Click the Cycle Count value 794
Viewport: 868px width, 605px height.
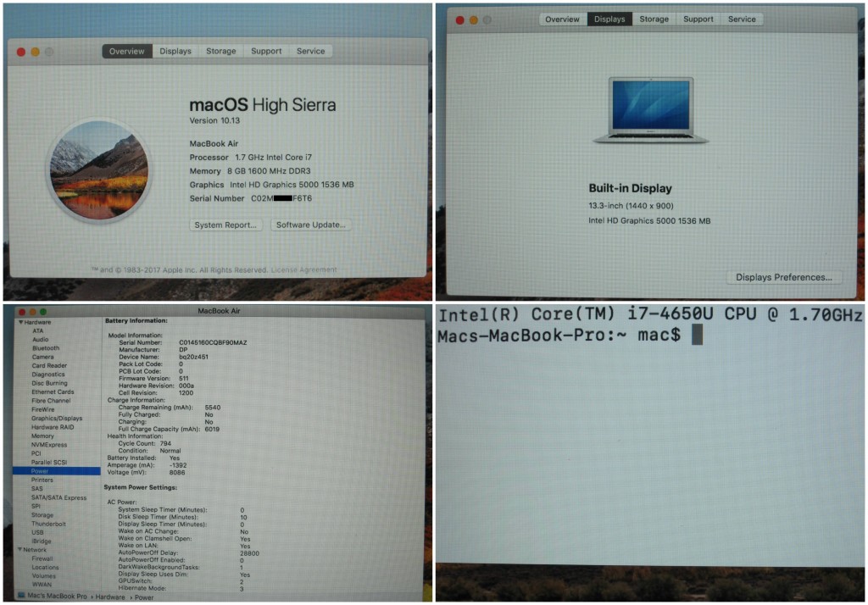(165, 443)
